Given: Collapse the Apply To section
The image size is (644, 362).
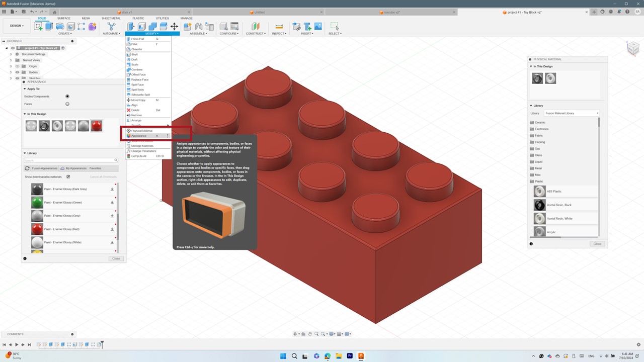Looking at the screenshot, I should (x=24, y=88).
